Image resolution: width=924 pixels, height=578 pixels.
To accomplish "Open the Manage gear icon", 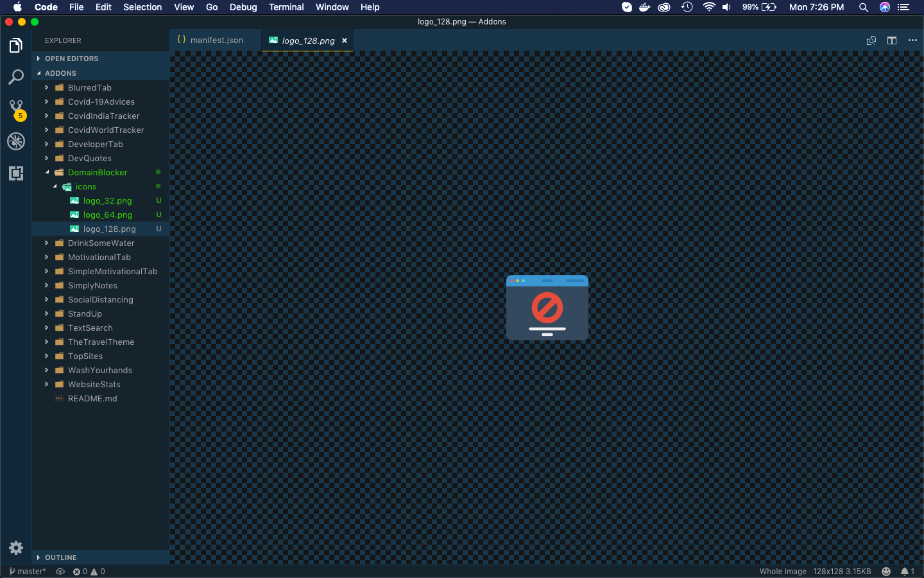I will click(x=16, y=548).
